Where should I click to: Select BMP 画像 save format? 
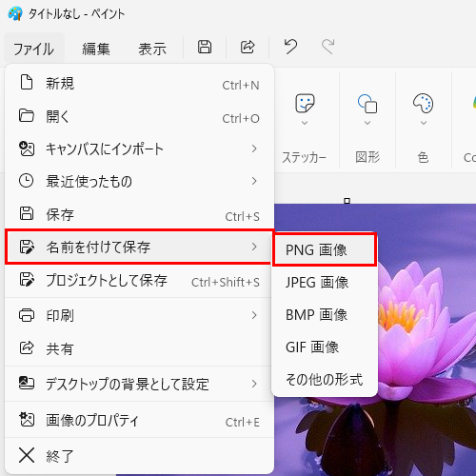click(x=325, y=315)
